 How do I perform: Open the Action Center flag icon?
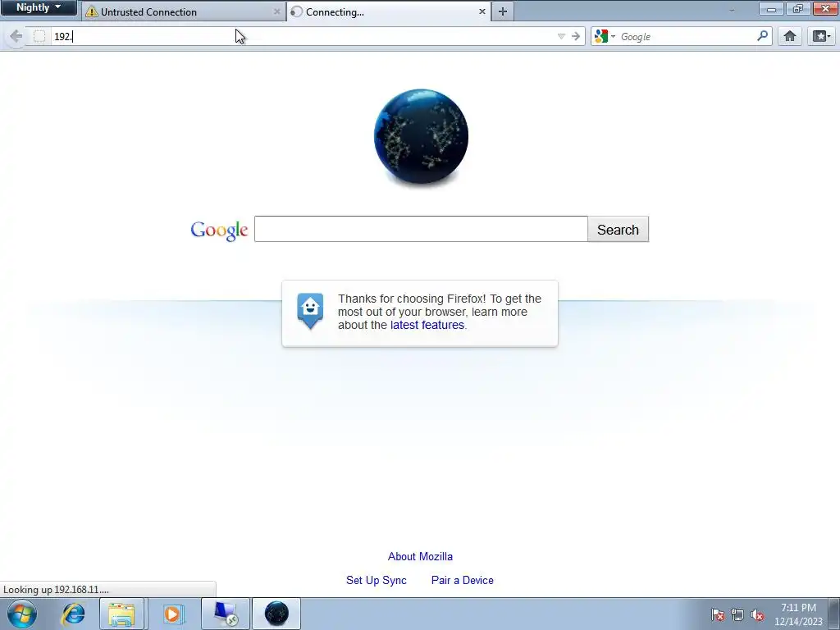pos(718,614)
